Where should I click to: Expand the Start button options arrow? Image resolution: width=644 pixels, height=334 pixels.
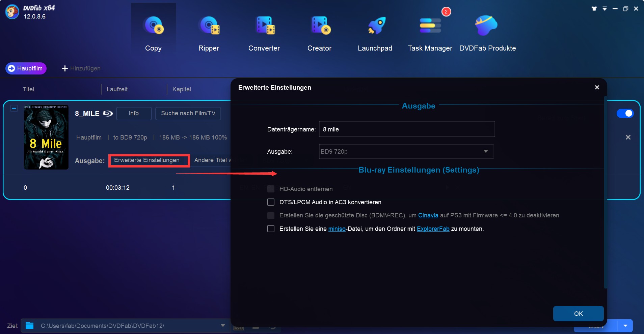pos(626,326)
